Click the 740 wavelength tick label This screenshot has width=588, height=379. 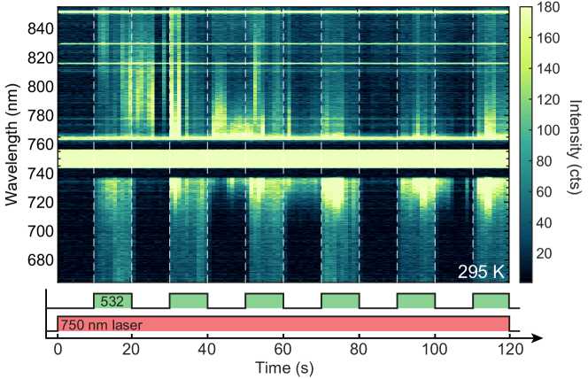[41, 174]
